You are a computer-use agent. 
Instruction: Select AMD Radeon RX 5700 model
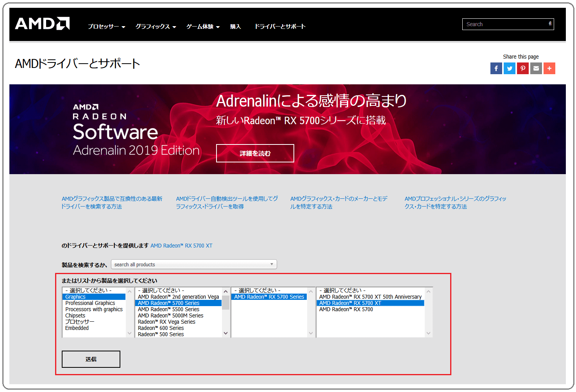click(370, 309)
